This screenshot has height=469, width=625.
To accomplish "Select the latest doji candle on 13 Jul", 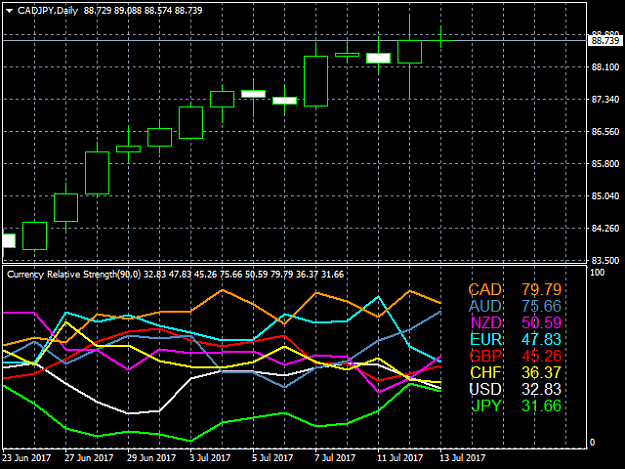I will (x=440, y=40).
